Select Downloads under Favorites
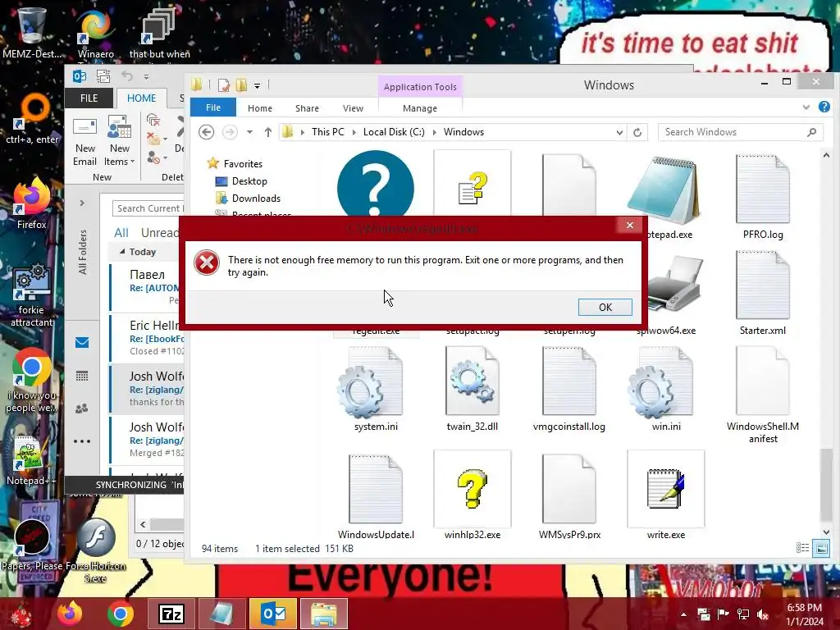This screenshot has width=840, height=630. pyautogui.click(x=256, y=199)
